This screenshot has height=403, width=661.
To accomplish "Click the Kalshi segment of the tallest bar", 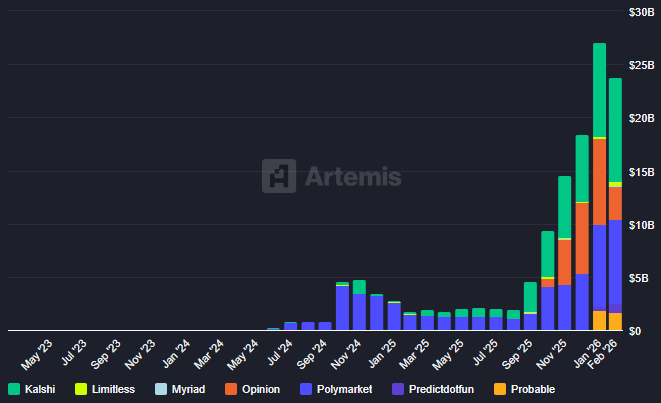I will coord(599,90).
